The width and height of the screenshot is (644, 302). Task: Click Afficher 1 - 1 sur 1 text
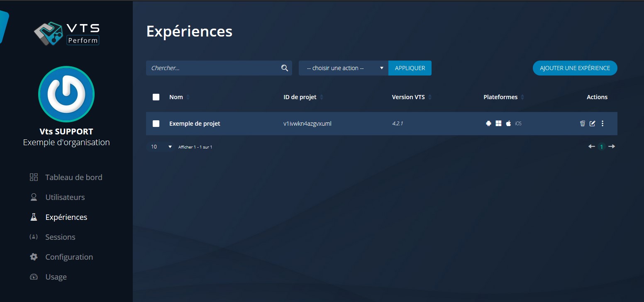[195, 147]
